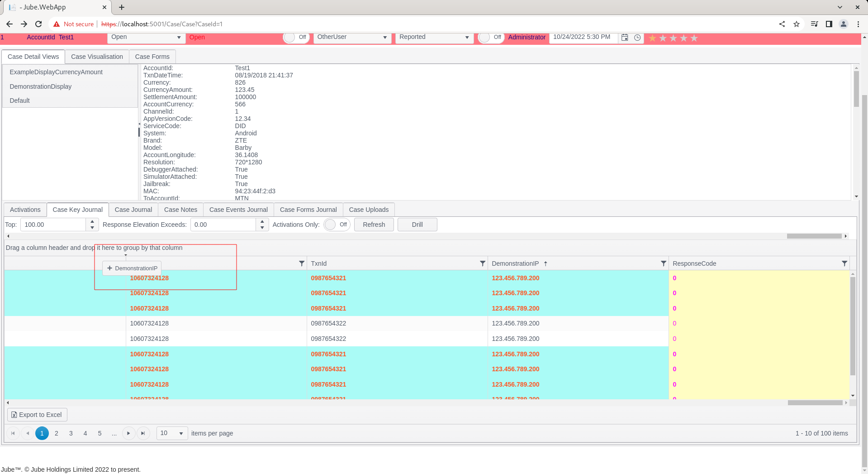Decrease Response Elevation Exceeds value
Screen dimensions: 868x474
pos(262,228)
